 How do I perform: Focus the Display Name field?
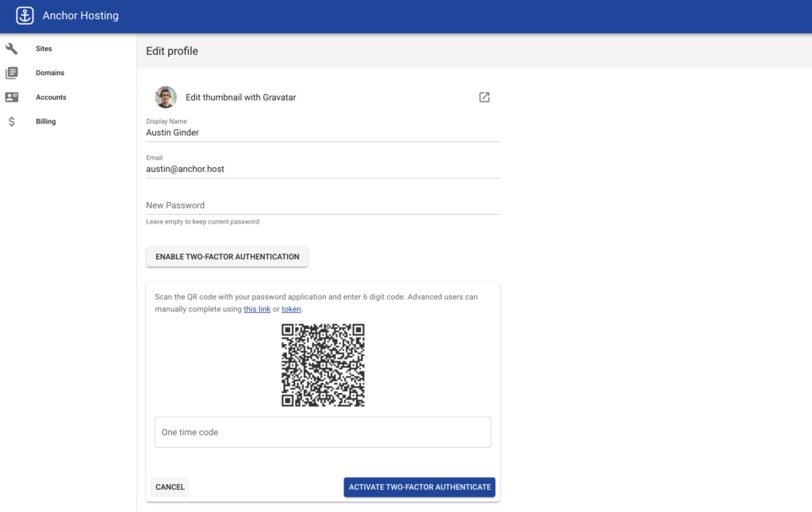pyautogui.click(x=323, y=132)
